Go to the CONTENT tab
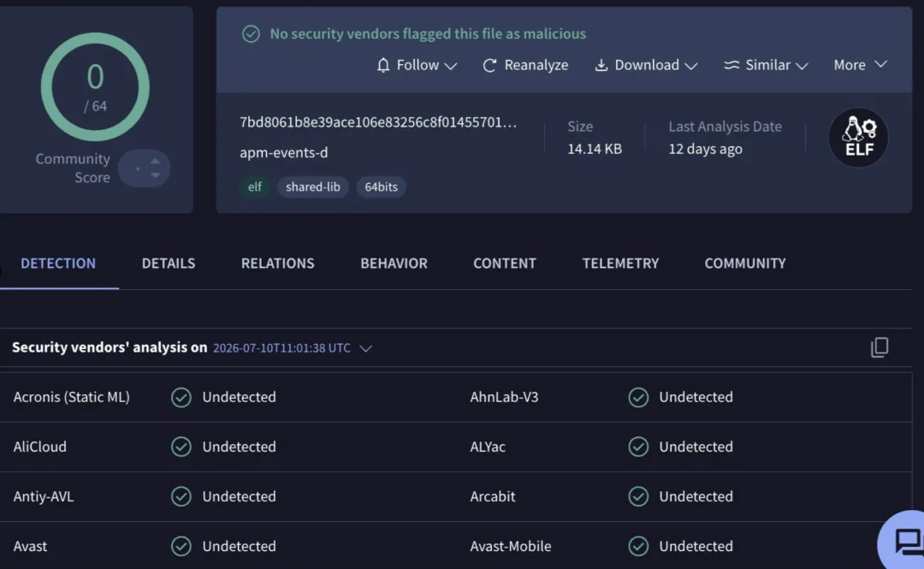Viewport: 924px width, 569px height. [x=505, y=263]
